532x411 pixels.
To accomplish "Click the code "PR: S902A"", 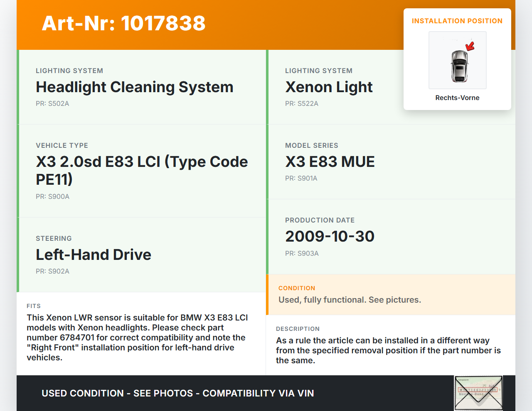I will [x=52, y=271].
